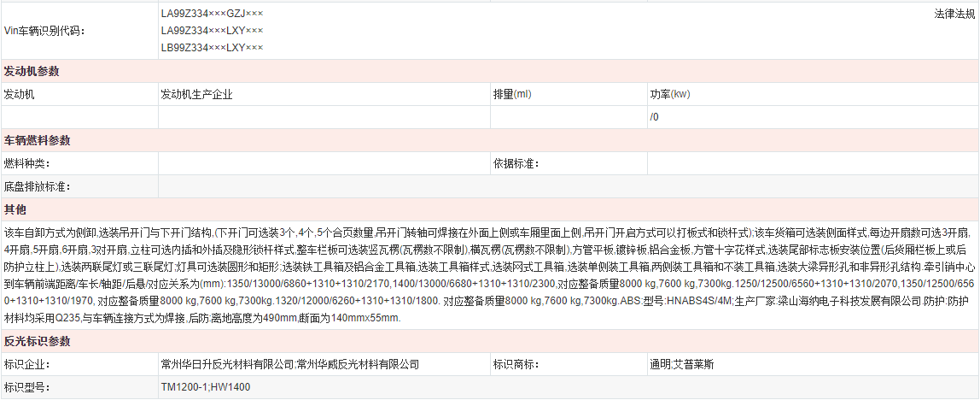Select VIN code LB99Z334×××LXY×××
Image resolution: width=980 pixels, height=400 pixels.
point(212,47)
